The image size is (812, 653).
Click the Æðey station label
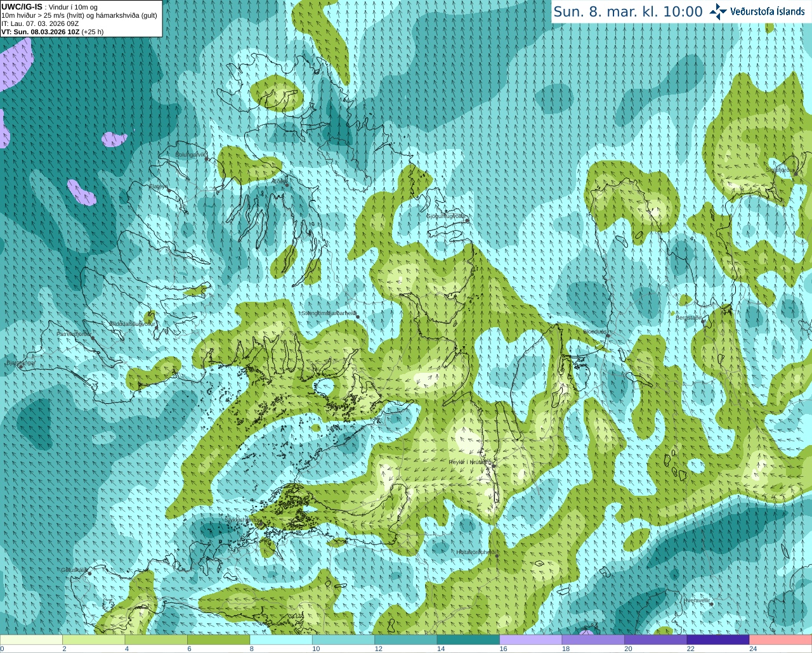(x=278, y=181)
